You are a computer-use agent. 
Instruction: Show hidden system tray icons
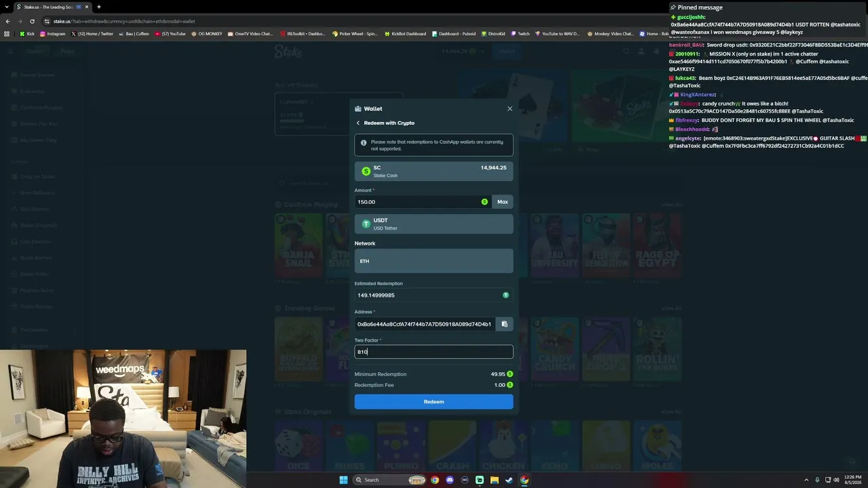806,480
